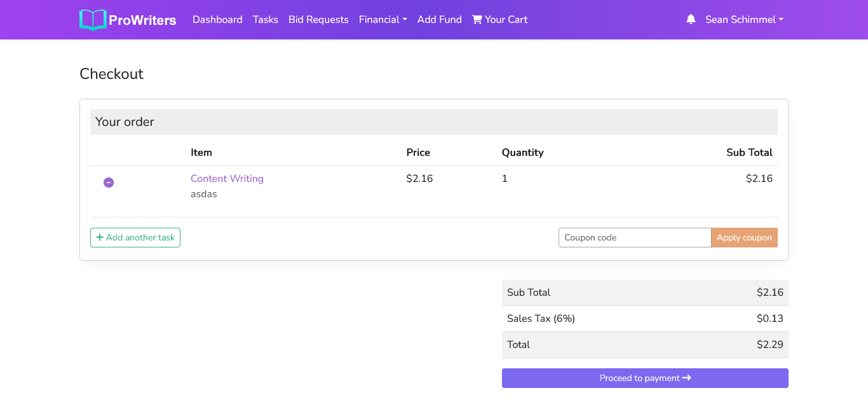Image resolution: width=868 pixels, height=409 pixels.
Task: Open the Your Cart link text
Action: [506, 20]
